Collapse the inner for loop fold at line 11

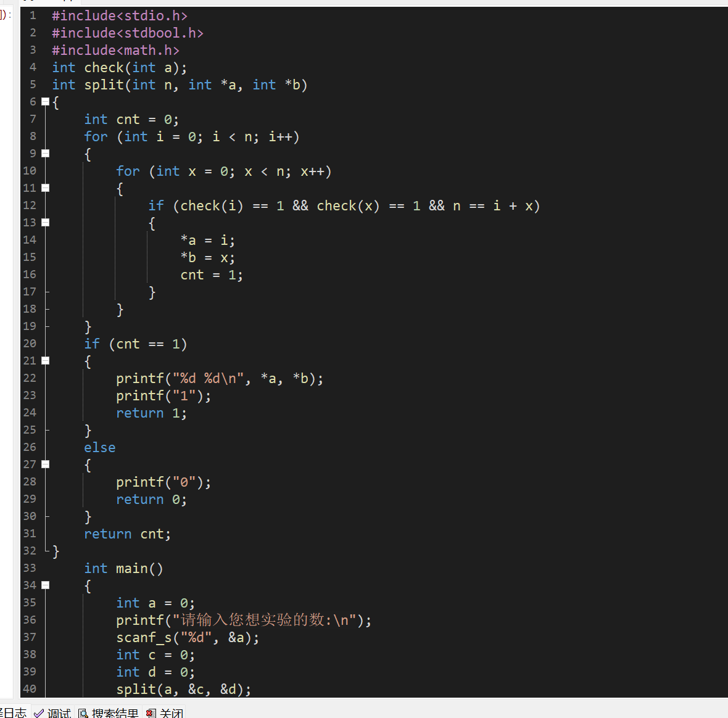[x=45, y=188]
